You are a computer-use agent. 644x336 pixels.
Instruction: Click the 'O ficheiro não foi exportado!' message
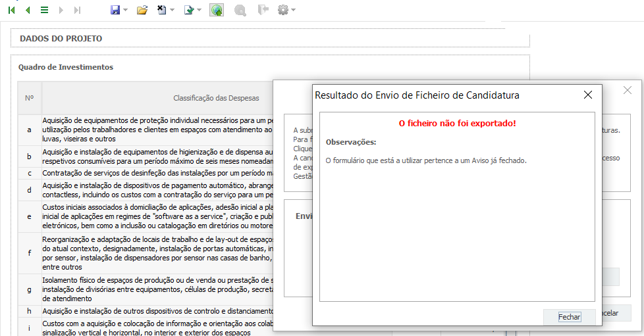click(x=457, y=123)
